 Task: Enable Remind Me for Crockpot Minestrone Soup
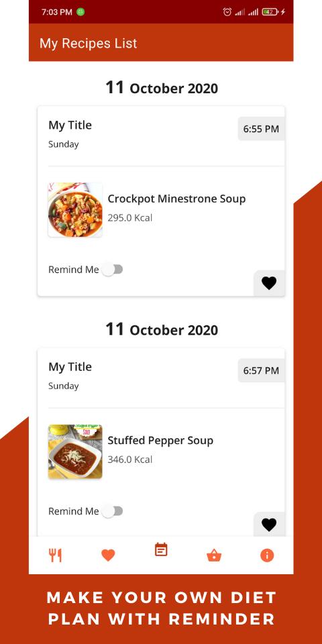coord(112,270)
